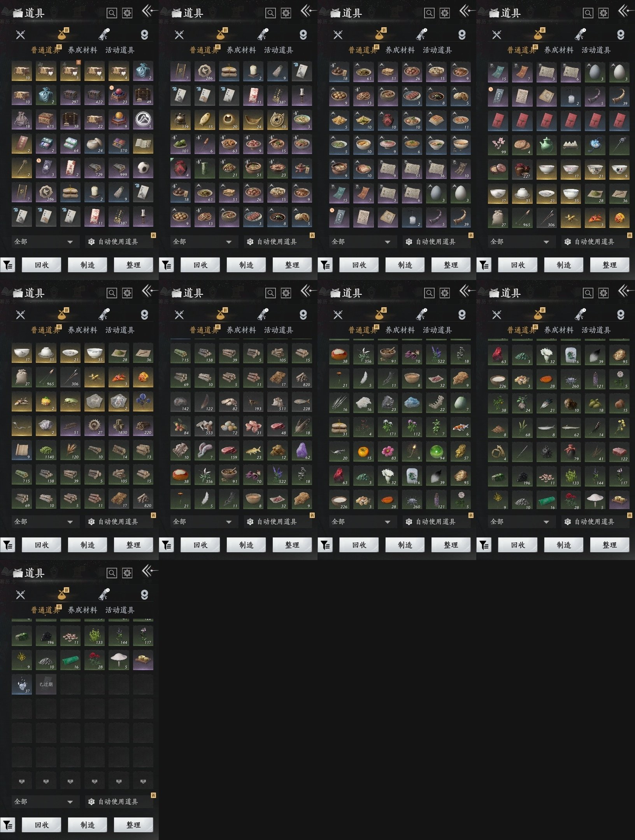This screenshot has height=840, width=635.
Task: Expand the 全部 dropdown under the red envelopes
Action: point(519,241)
